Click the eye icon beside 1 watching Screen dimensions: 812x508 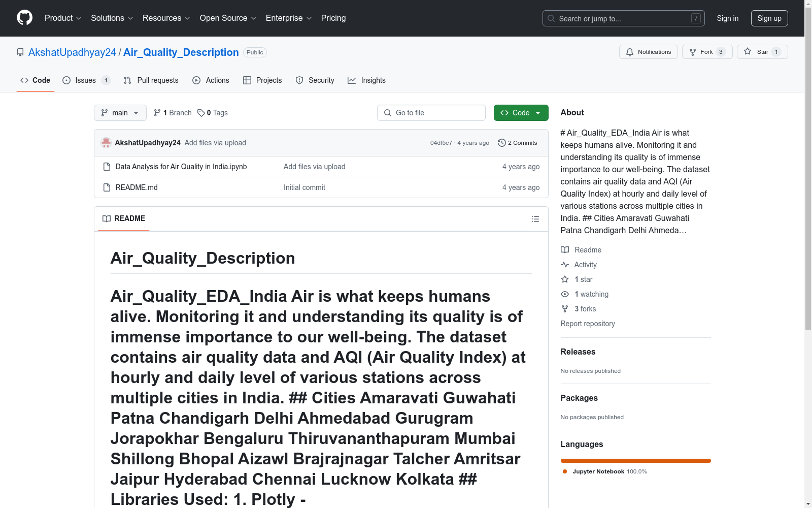(565, 294)
